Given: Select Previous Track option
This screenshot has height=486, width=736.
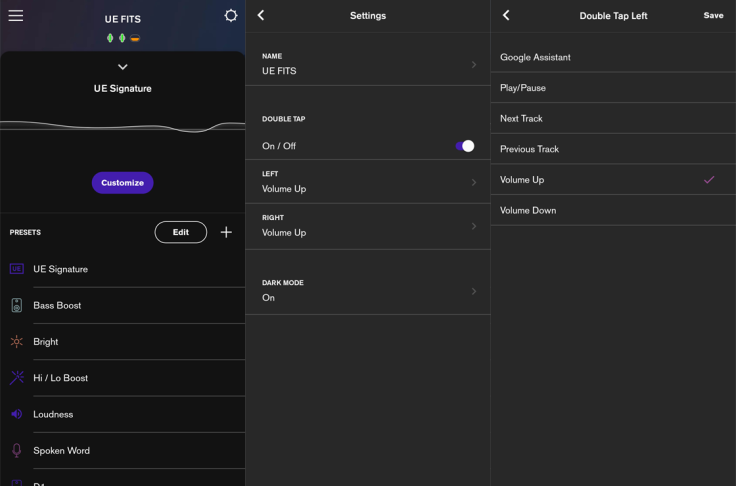Looking at the screenshot, I should click(613, 149).
